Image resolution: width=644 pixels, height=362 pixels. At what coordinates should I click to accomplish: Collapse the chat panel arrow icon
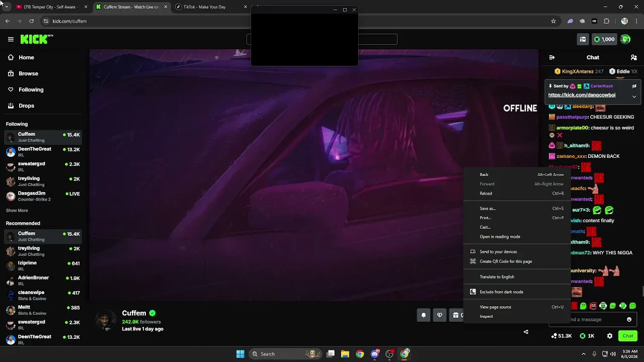(552, 57)
